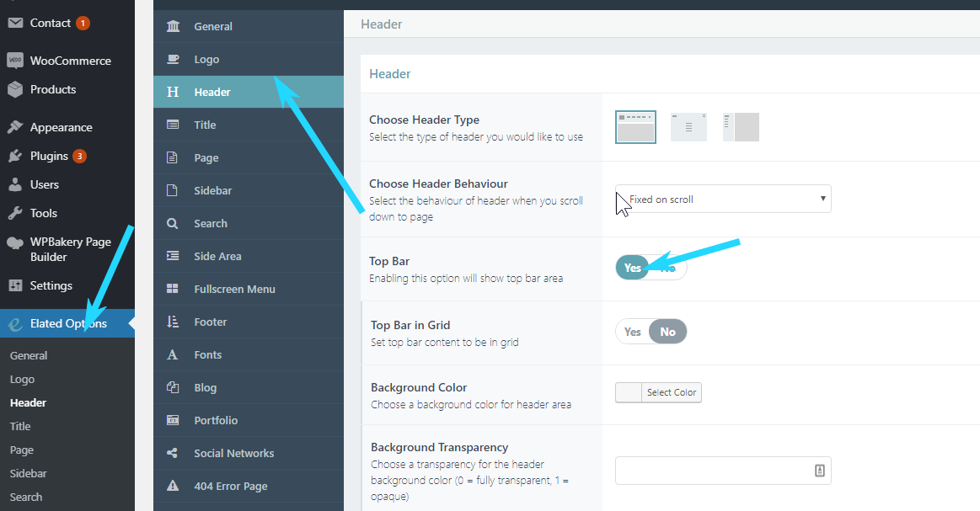Image resolution: width=980 pixels, height=511 pixels.
Task: Click the Background Color swatch preview
Action: [629, 392]
